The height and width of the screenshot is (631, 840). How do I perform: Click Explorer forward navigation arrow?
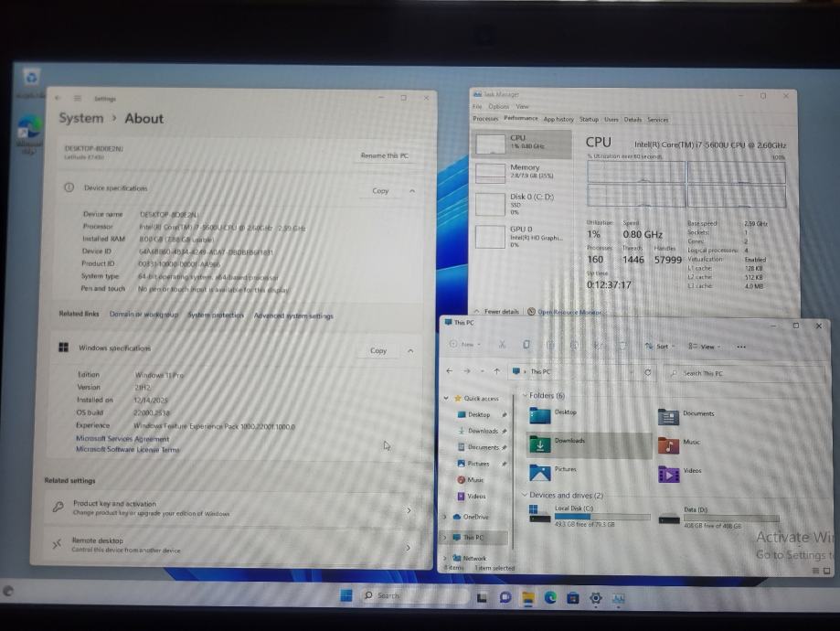pyautogui.click(x=466, y=371)
